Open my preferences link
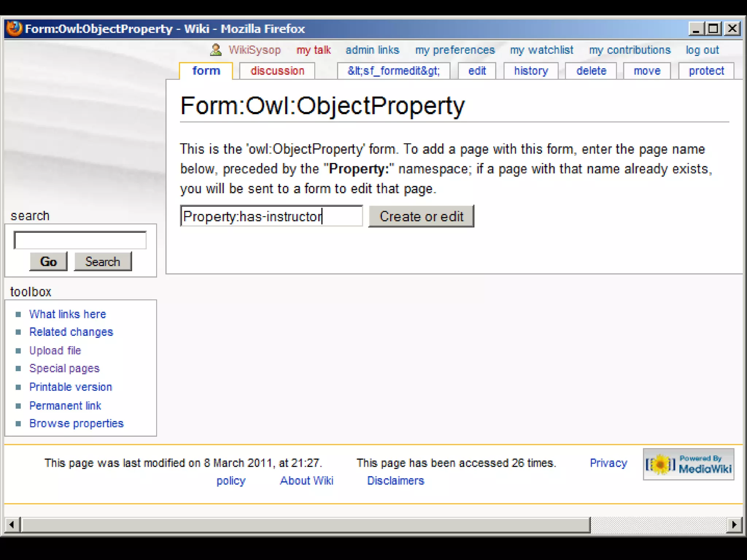This screenshot has height=560, width=747. [455, 50]
